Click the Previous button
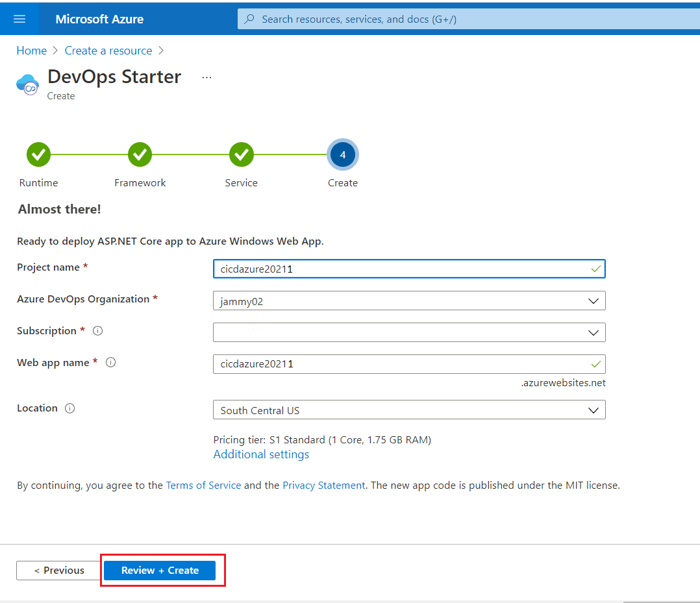The height and width of the screenshot is (603, 700). click(58, 570)
